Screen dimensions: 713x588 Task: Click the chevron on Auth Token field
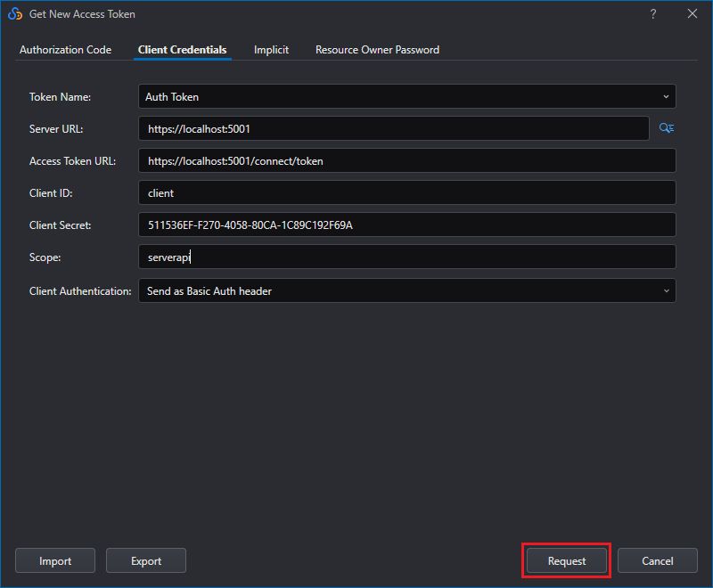tap(665, 96)
